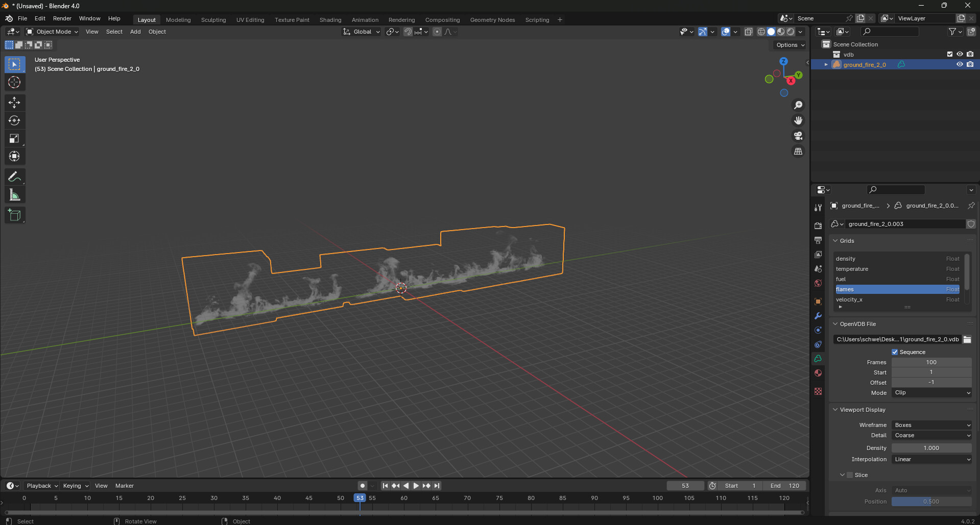The image size is (980, 525).
Task: Select the flames grid in list
Action: click(897, 289)
